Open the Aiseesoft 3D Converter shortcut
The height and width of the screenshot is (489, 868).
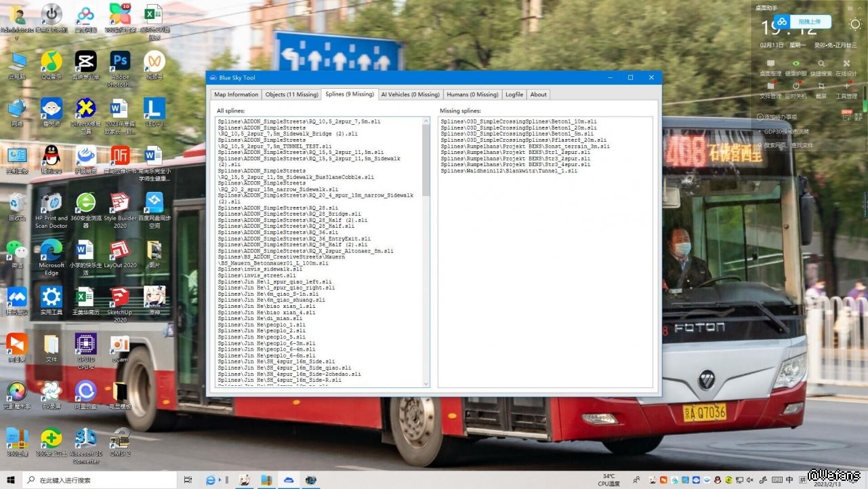[x=85, y=438]
